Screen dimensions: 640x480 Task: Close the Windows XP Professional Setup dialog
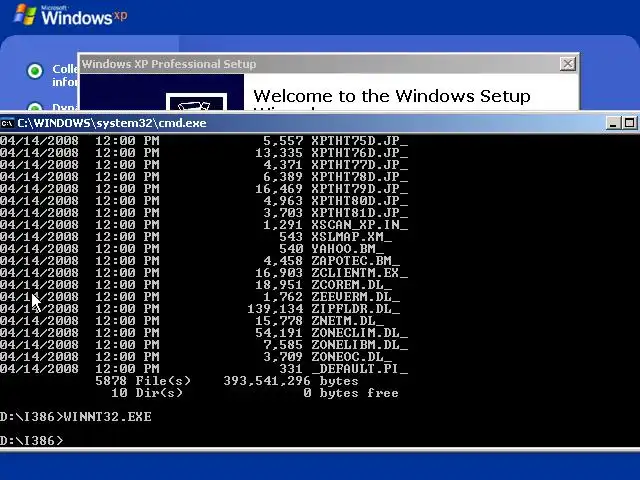(567, 64)
